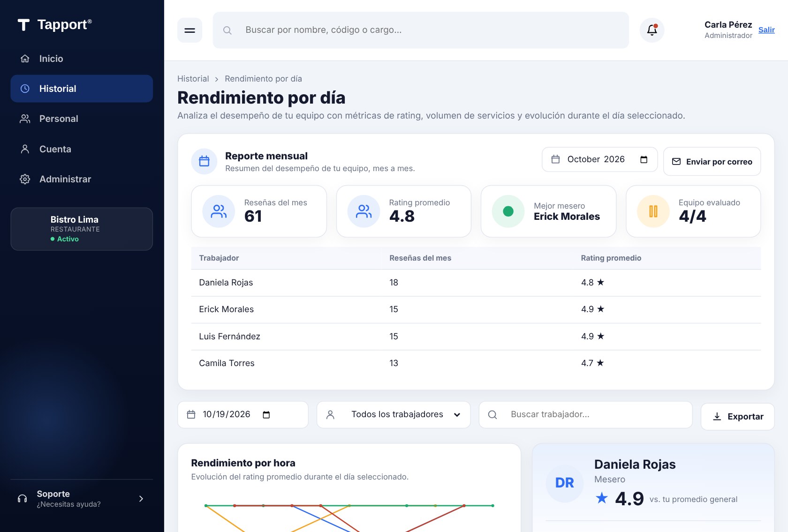Screen dimensions: 788x532
Task: Open Cuenta in the sidebar
Action: pos(82,149)
